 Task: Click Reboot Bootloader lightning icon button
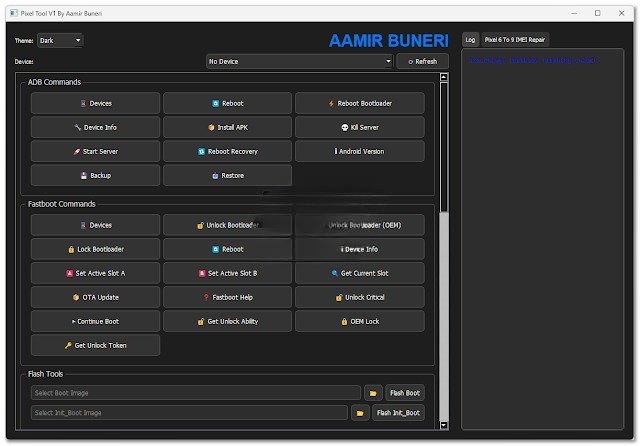coord(360,103)
